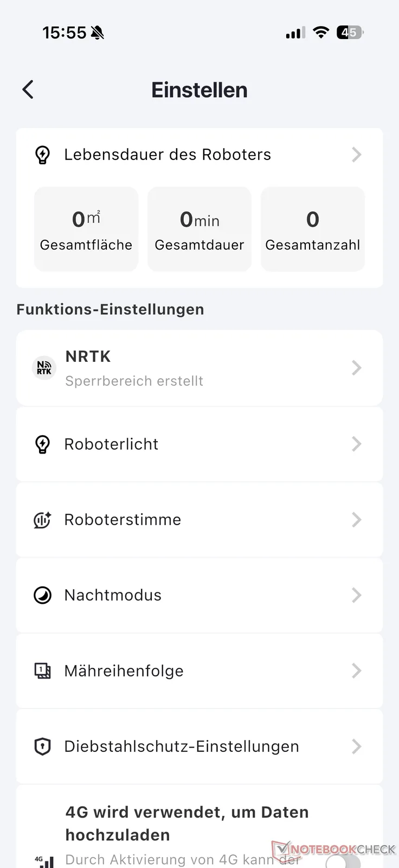
Task: Tap the Nachtmodus moon icon
Action: [42, 595]
